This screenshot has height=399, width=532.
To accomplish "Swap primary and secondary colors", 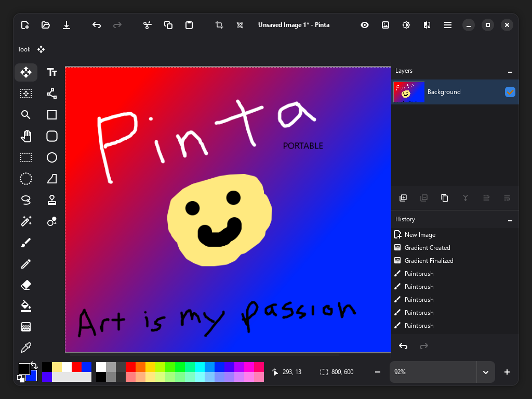I will tap(35, 365).
